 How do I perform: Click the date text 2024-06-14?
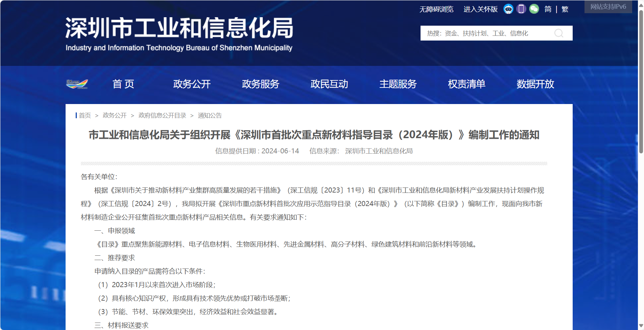click(280, 151)
